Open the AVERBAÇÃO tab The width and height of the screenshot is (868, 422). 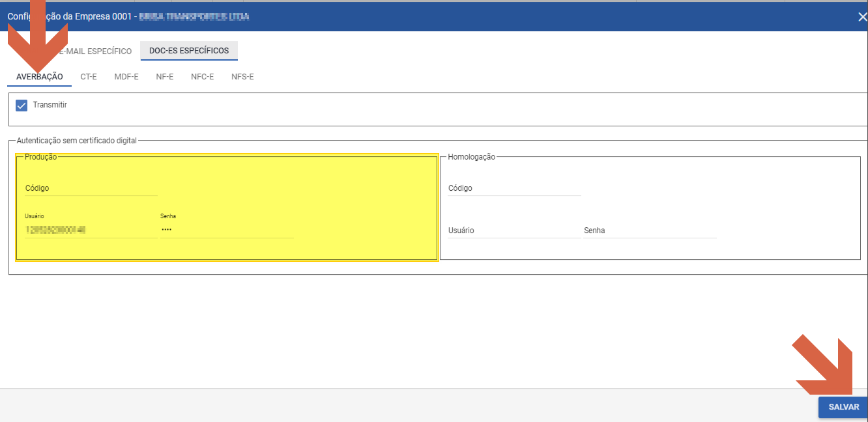coord(39,77)
